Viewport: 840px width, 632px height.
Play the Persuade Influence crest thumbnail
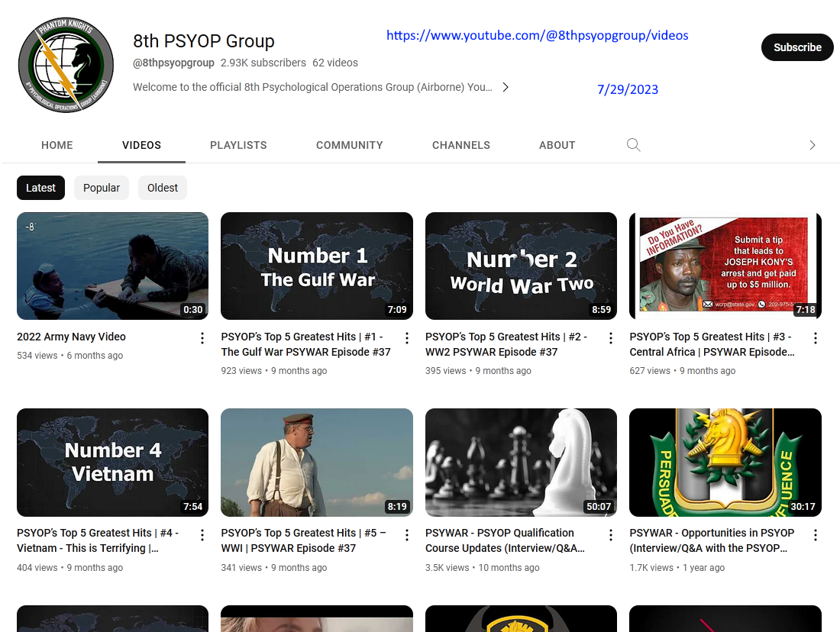click(x=725, y=463)
